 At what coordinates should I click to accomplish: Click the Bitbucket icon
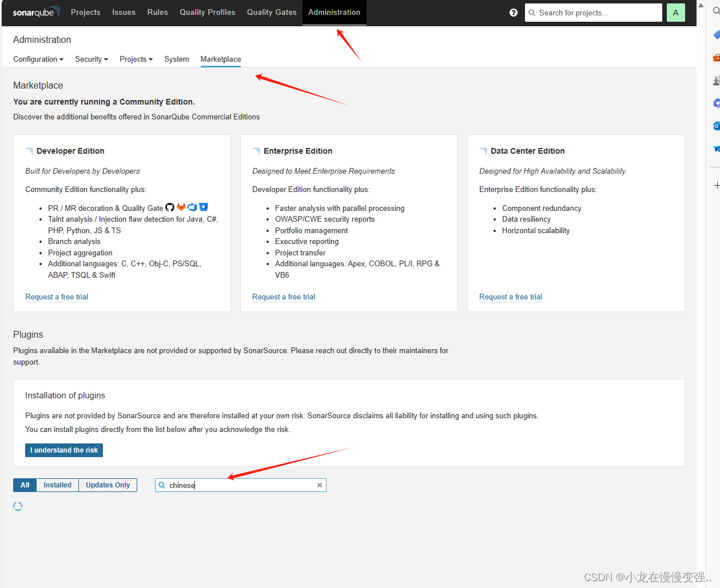click(204, 207)
